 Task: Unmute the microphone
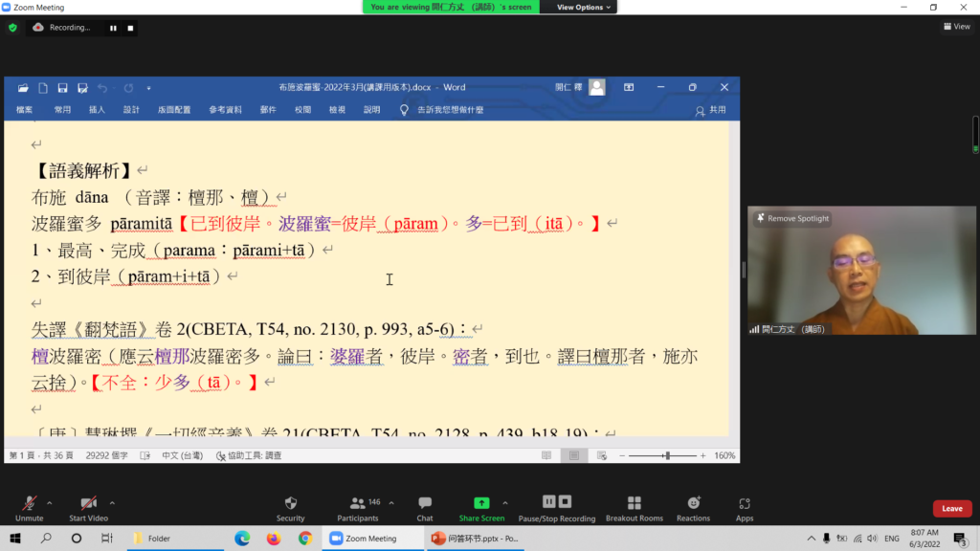tap(30, 503)
